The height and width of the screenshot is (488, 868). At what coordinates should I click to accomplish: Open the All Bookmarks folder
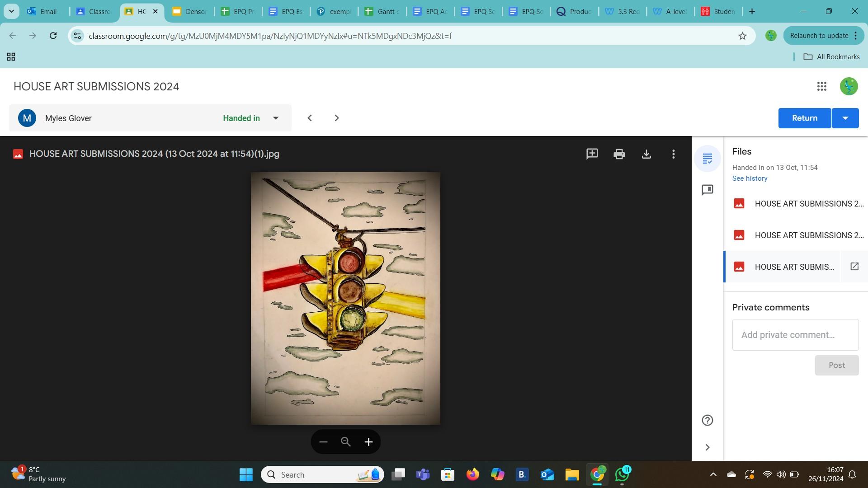(x=831, y=56)
